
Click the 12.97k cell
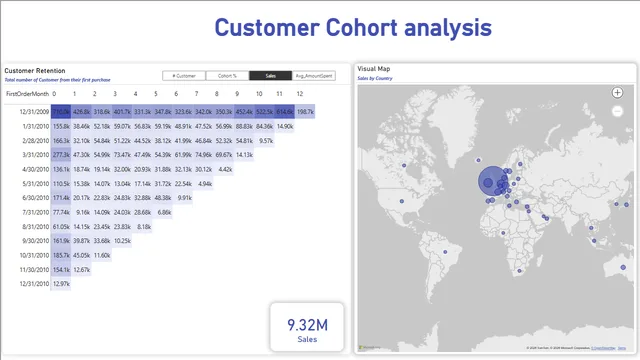pos(61,284)
